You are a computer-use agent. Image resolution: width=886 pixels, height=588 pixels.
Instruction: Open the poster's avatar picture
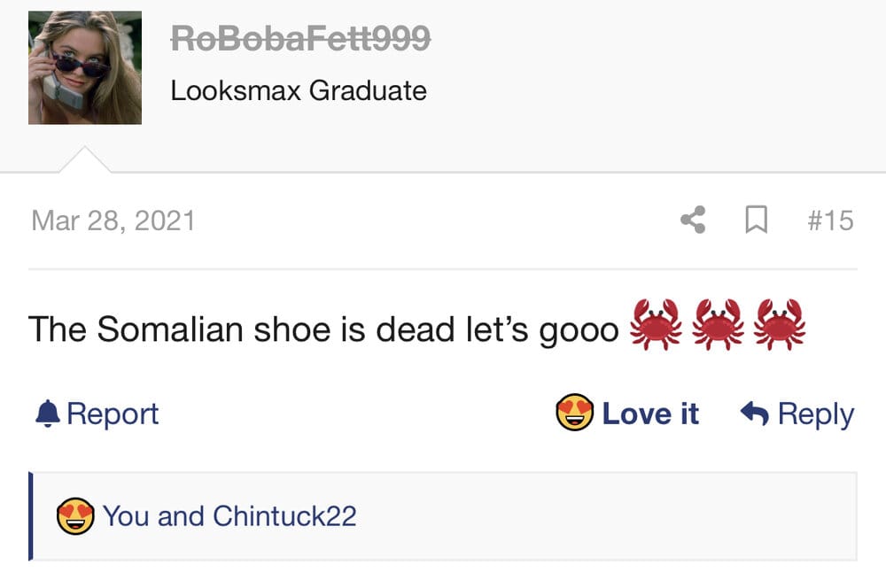85,68
